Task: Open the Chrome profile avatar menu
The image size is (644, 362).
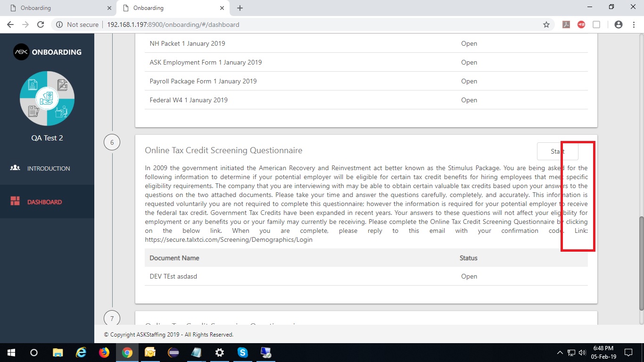Action: pyautogui.click(x=619, y=25)
